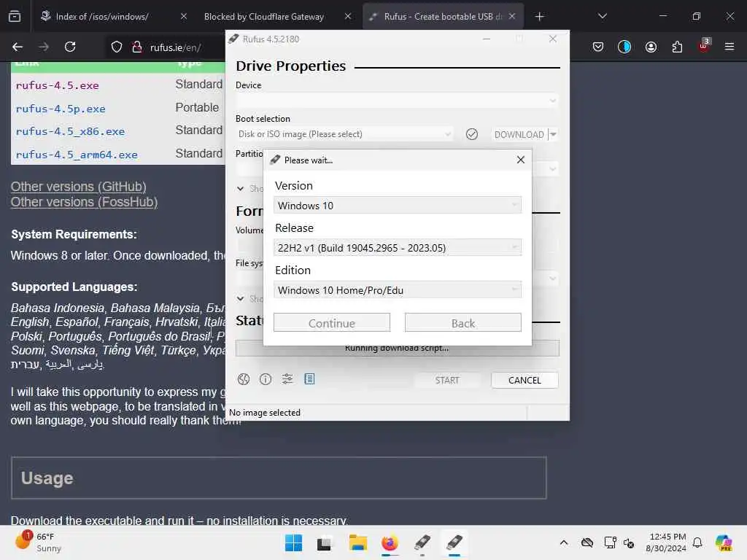
Task: Open uBlock Origin extension icon
Action: (703, 46)
